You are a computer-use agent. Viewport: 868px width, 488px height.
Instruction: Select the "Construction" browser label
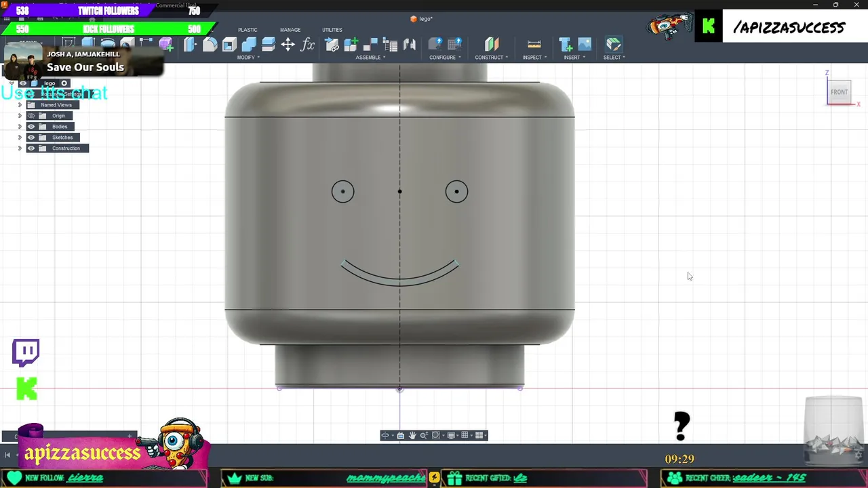(66, 148)
